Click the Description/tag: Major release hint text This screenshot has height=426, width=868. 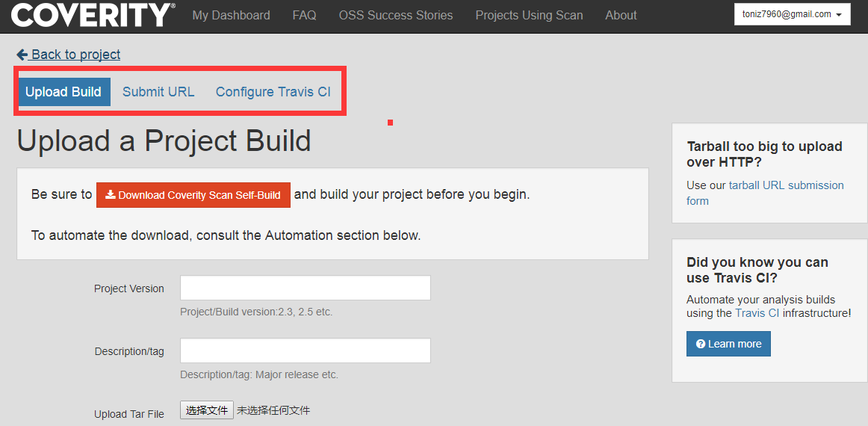click(259, 374)
